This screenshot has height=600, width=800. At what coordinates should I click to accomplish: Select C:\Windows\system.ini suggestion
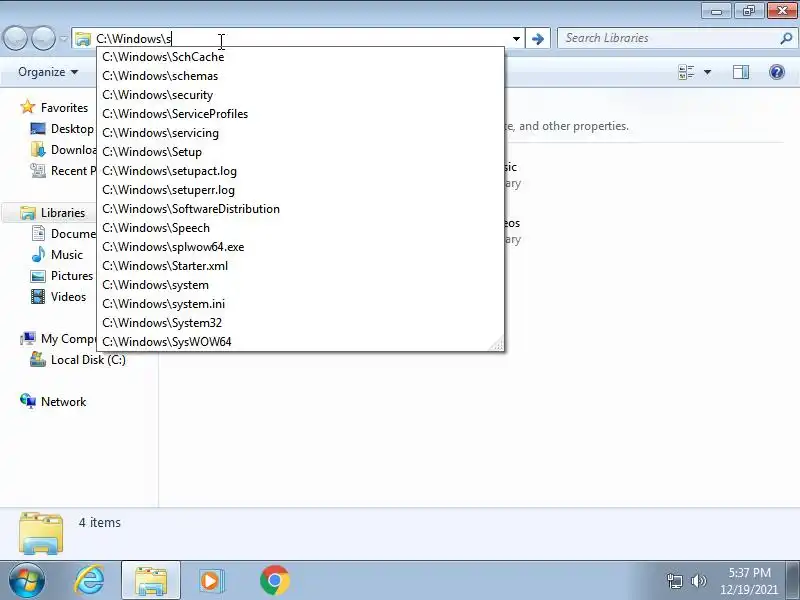[x=301, y=304]
